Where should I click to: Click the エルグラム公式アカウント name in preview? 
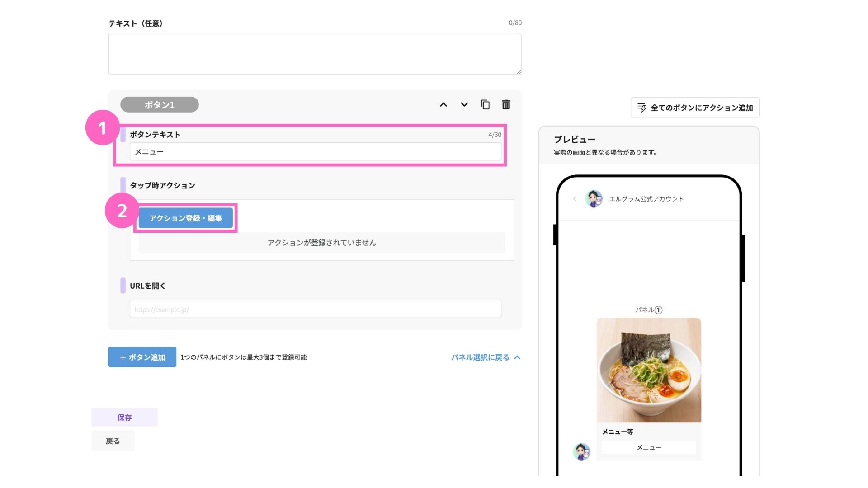[646, 199]
